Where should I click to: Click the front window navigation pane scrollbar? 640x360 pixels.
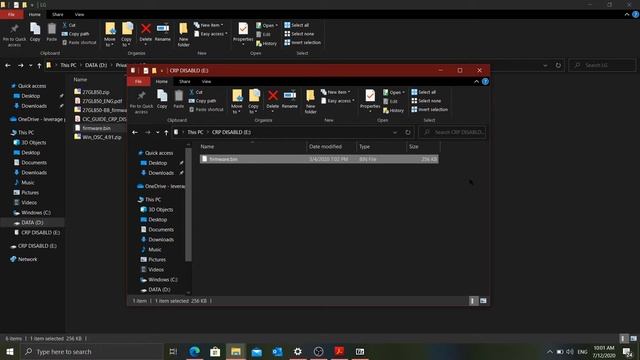coord(188,204)
